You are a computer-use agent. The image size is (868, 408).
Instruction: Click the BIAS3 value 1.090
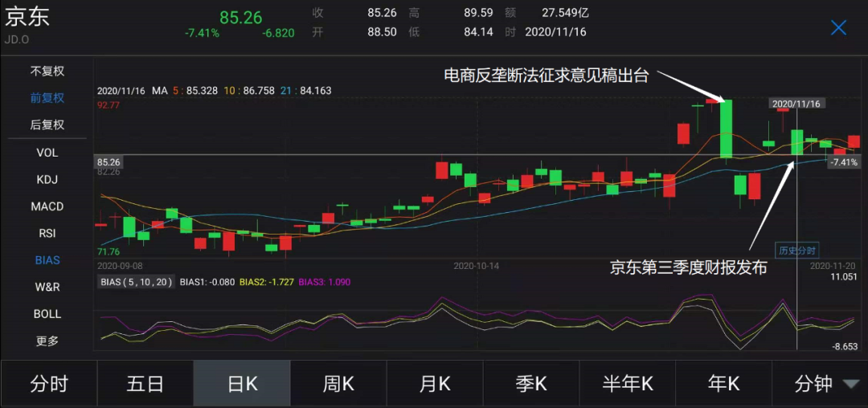pyautogui.click(x=339, y=282)
